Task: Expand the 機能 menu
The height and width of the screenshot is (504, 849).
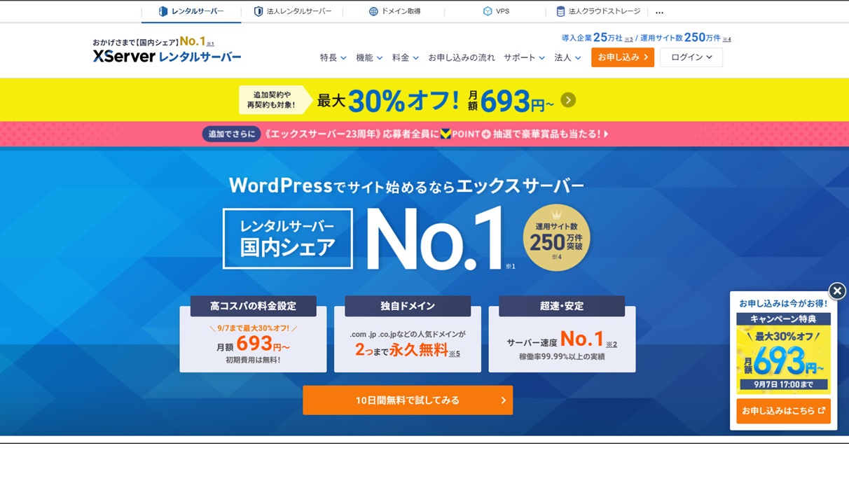Action: coord(369,57)
